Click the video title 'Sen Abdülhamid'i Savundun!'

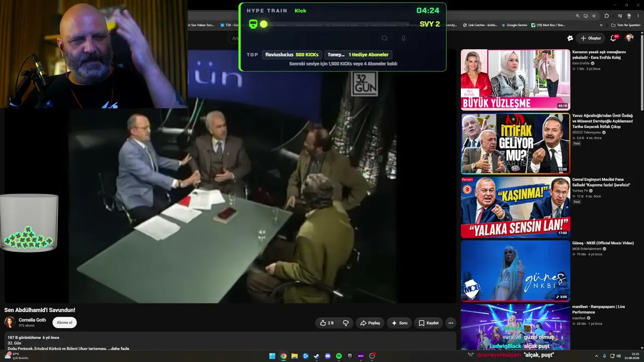pyautogui.click(x=40, y=310)
